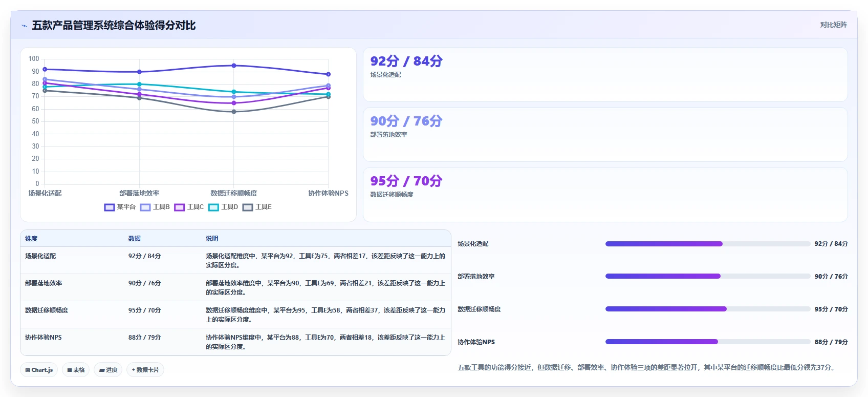Open the 92分 / 84分 score card

605,75
